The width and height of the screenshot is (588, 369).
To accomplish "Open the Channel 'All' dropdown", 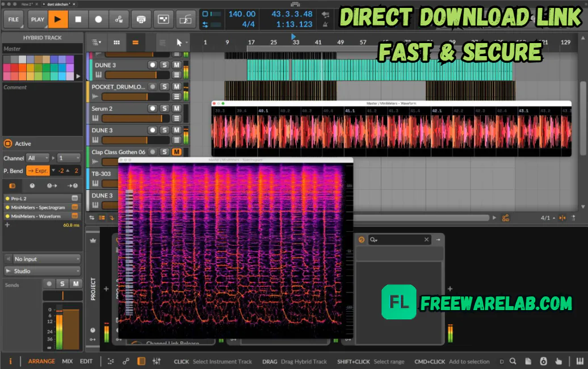I will [38, 158].
